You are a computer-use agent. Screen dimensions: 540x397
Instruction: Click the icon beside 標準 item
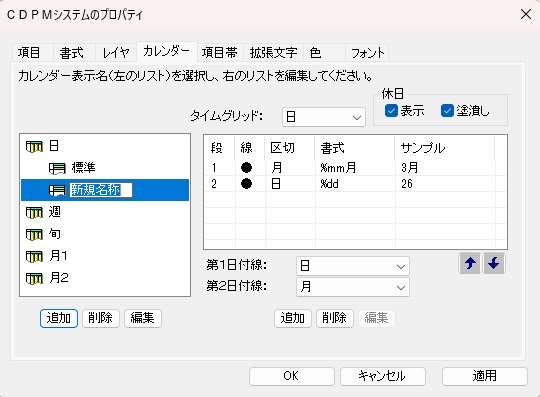(57, 168)
